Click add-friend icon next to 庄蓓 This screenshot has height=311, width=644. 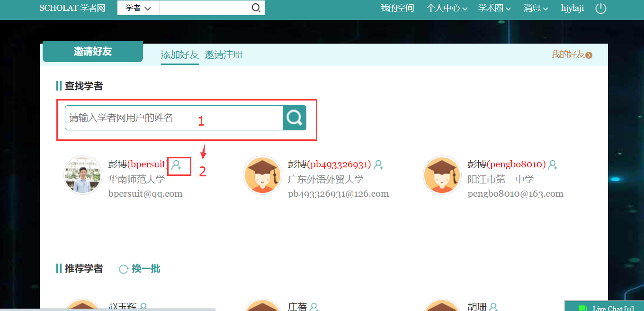313,307
